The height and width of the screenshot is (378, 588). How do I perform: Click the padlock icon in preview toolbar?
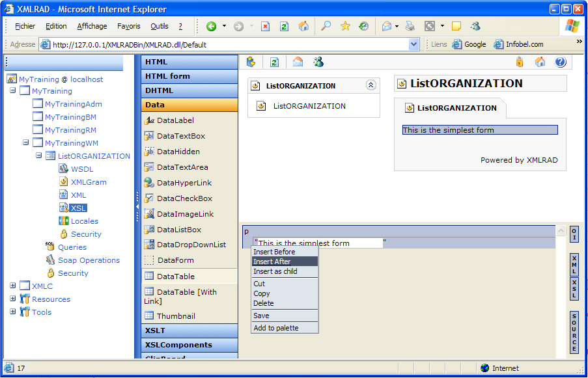coord(520,62)
